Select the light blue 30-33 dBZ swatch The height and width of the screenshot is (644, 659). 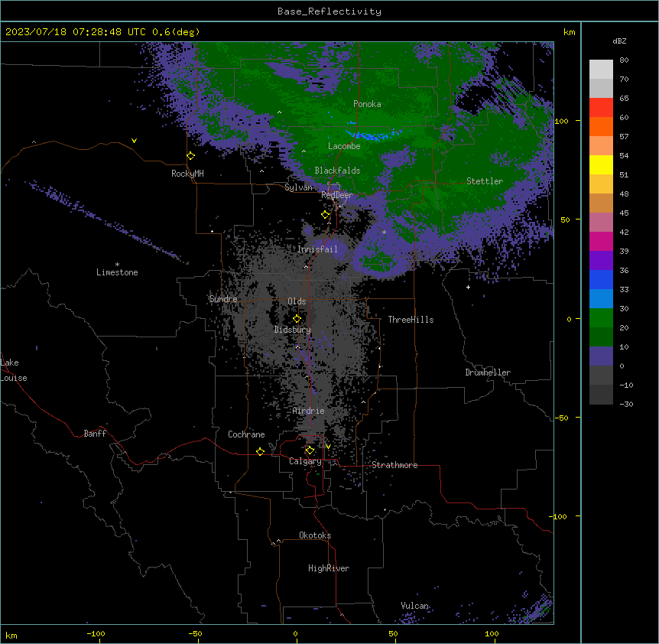[601, 299]
